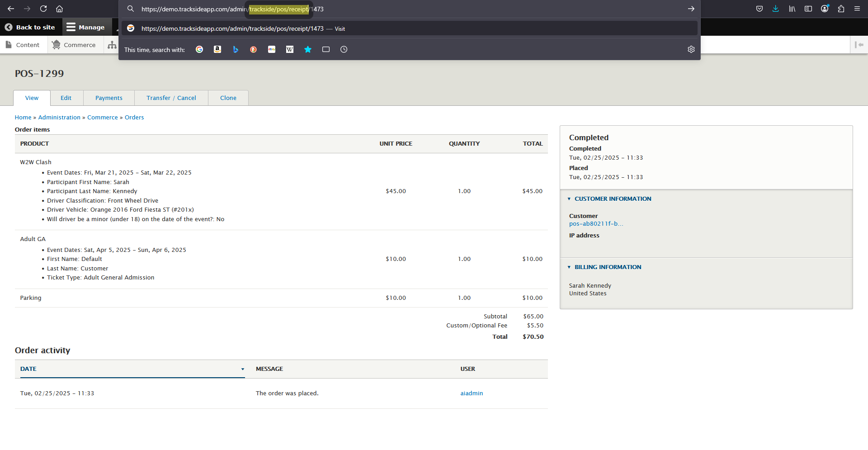The width and height of the screenshot is (868, 450).
Task: Click the Unit Price column header
Action: point(396,143)
